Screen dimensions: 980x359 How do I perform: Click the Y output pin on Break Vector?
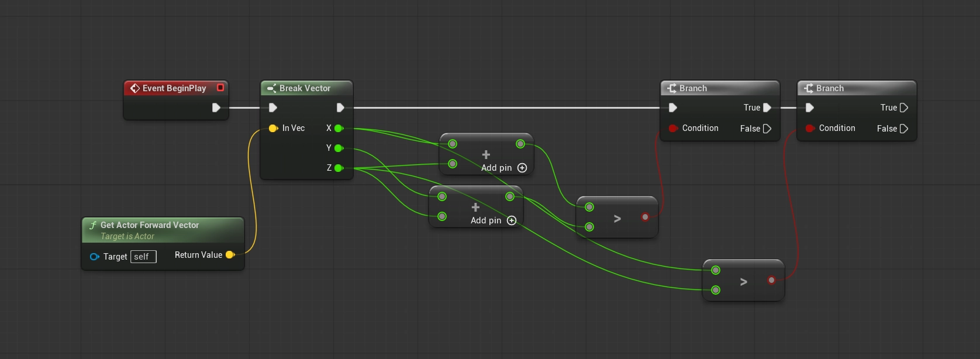coord(339,148)
